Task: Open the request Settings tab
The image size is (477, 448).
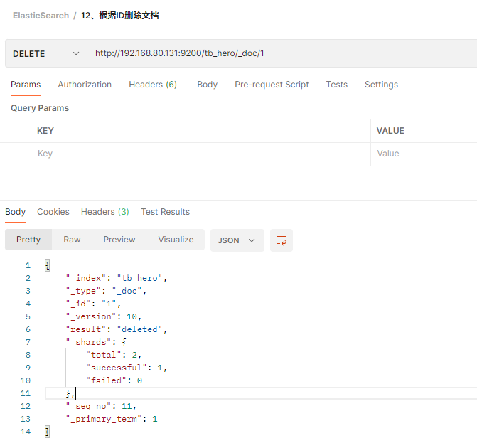Action: tap(381, 85)
